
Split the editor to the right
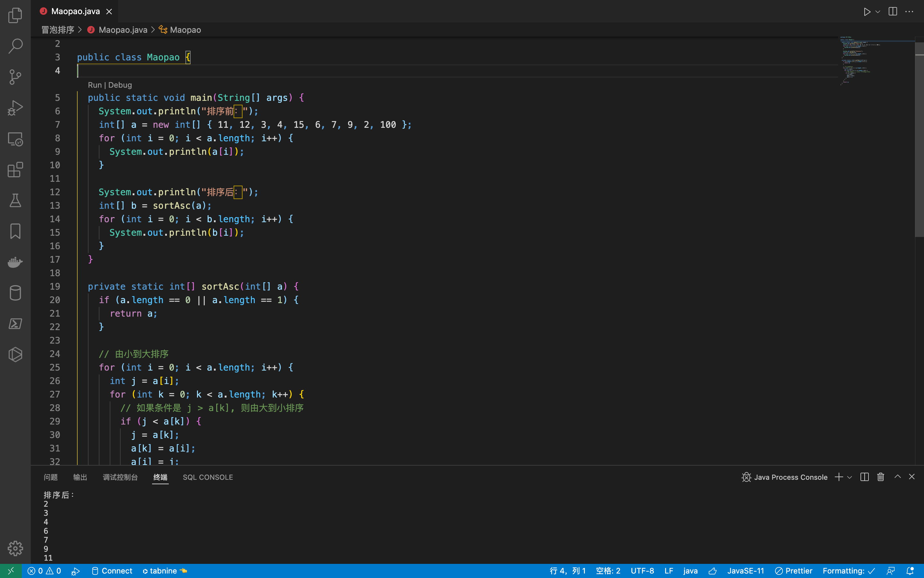coord(893,12)
